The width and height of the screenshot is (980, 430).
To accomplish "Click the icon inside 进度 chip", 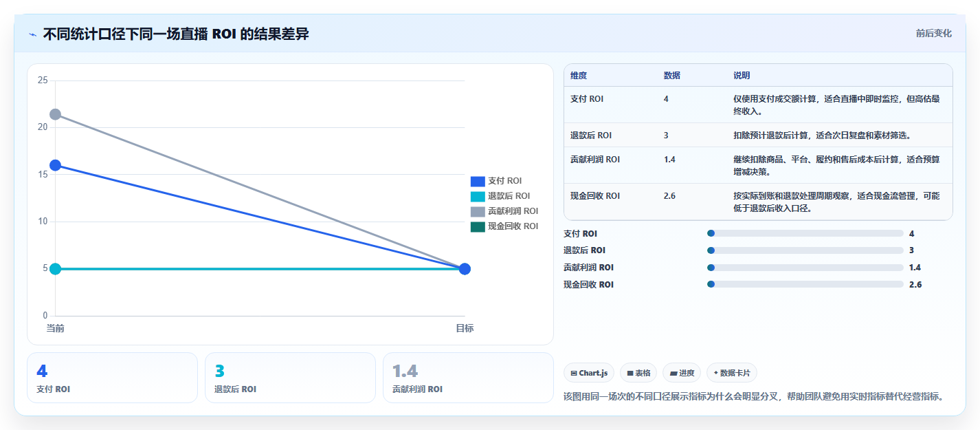I will (x=673, y=374).
